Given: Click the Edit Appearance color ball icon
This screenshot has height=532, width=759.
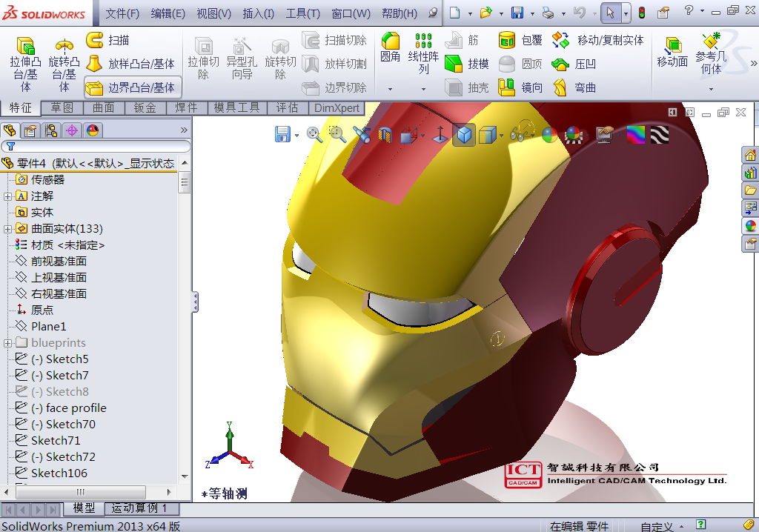Looking at the screenshot, I should tap(549, 135).
